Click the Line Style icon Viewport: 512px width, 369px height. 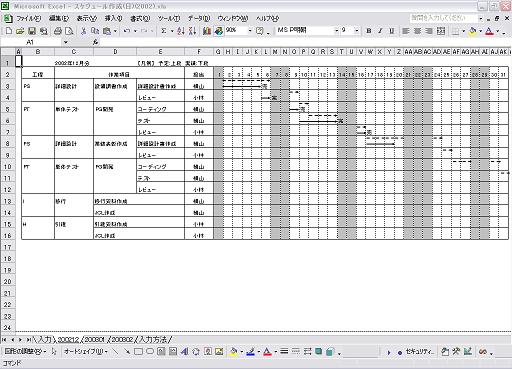(284, 351)
